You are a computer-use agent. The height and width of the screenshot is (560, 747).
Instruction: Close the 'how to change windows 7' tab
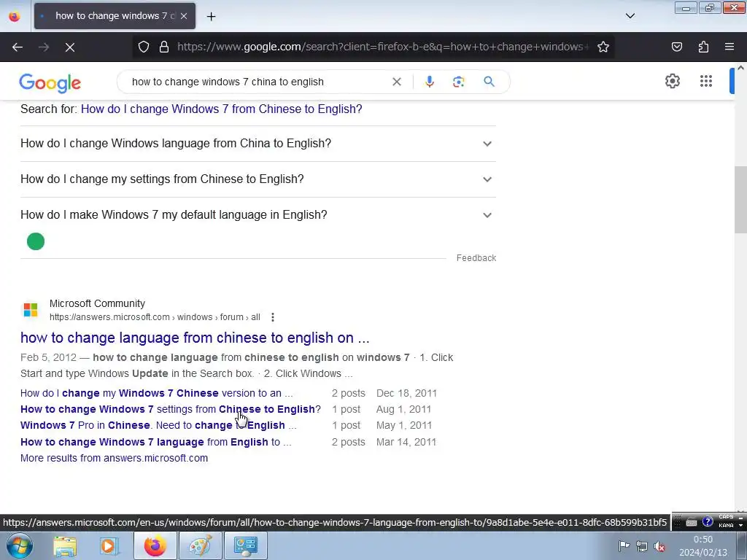tap(184, 16)
